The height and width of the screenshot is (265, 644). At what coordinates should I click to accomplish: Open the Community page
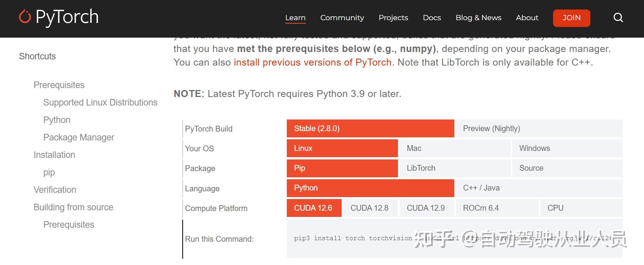coord(342,17)
